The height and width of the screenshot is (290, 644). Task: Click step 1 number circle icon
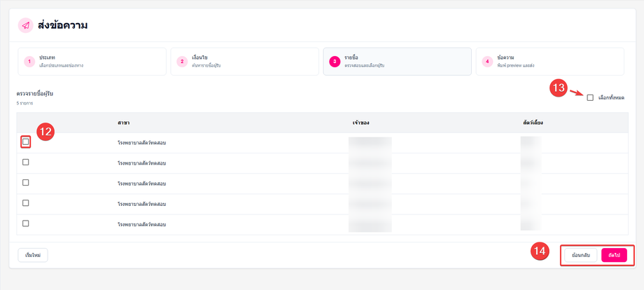click(29, 62)
